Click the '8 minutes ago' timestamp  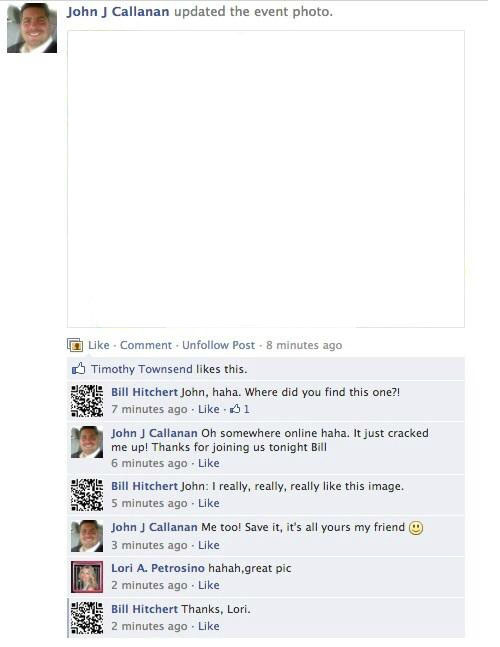[304, 345]
